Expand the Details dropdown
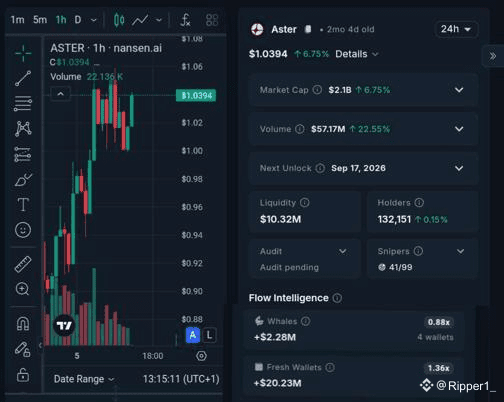This screenshot has height=402, width=504. point(357,54)
